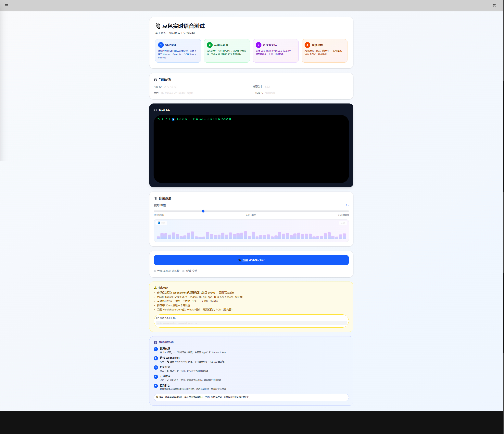Click the 1.0x (原始) slider label
504x434 pixels.
(159, 215)
